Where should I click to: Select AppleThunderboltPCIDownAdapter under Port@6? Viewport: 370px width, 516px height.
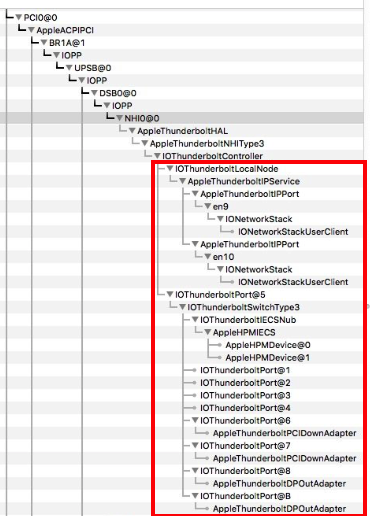click(x=285, y=433)
